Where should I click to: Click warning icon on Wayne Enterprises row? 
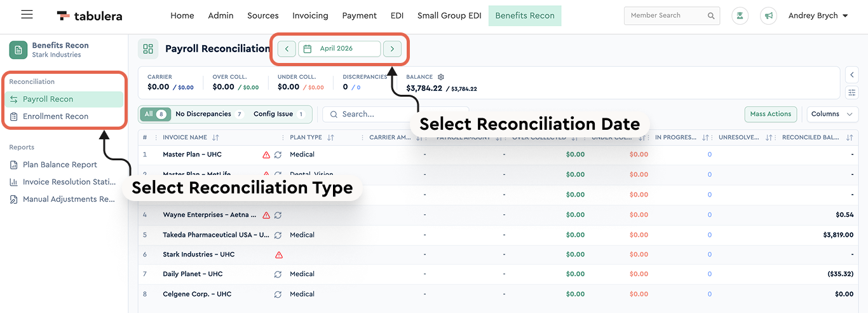click(266, 215)
